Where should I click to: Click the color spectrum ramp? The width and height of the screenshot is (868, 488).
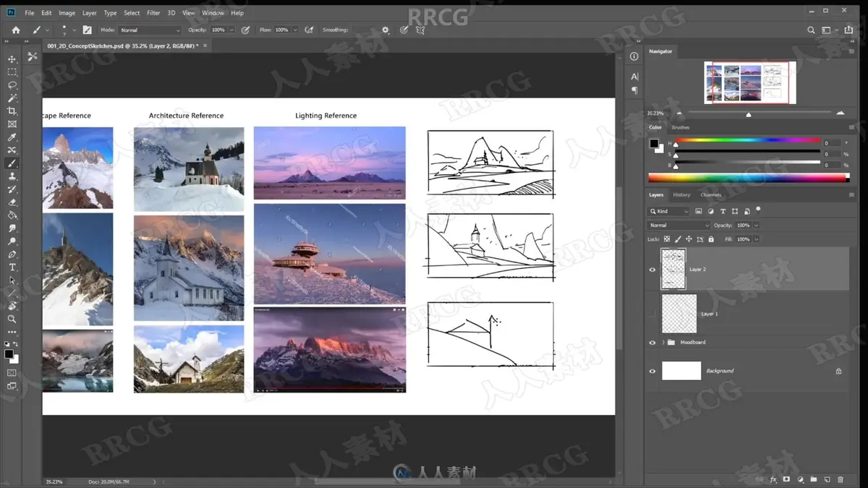(x=748, y=178)
